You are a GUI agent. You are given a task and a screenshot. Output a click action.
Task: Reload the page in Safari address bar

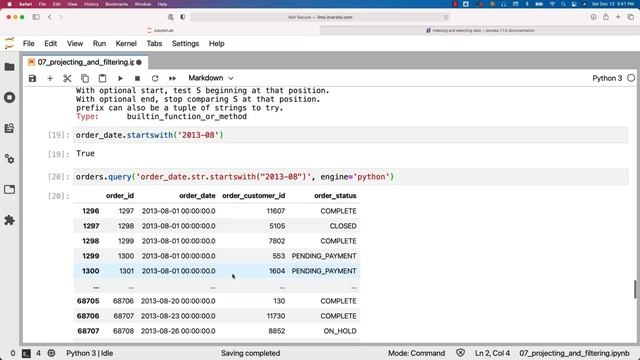(446, 17)
